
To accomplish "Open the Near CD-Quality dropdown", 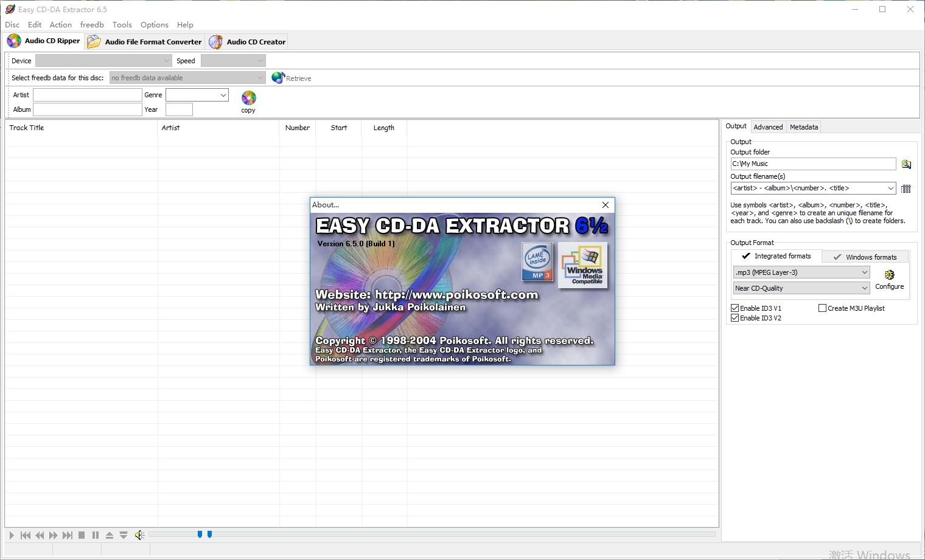I will pos(865,288).
